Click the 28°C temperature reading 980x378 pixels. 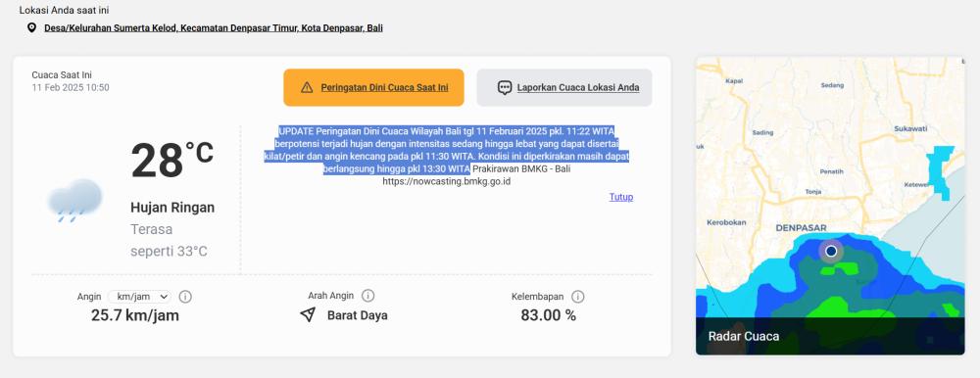(x=171, y=161)
